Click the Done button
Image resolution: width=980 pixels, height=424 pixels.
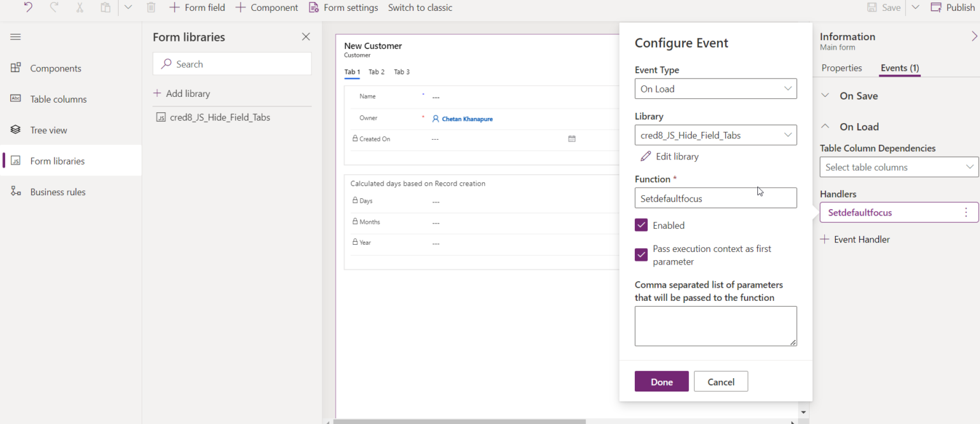pos(662,381)
